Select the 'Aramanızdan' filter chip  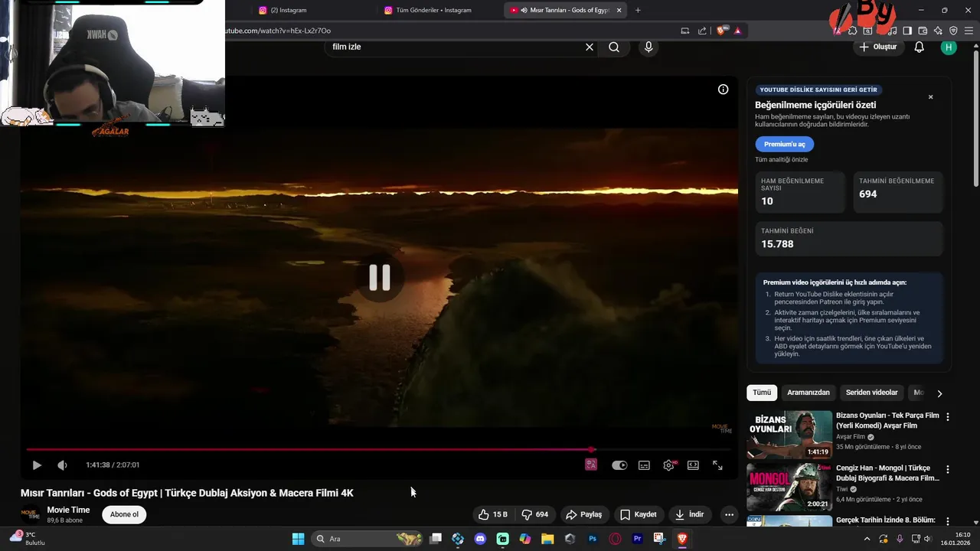click(x=808, y=393)
